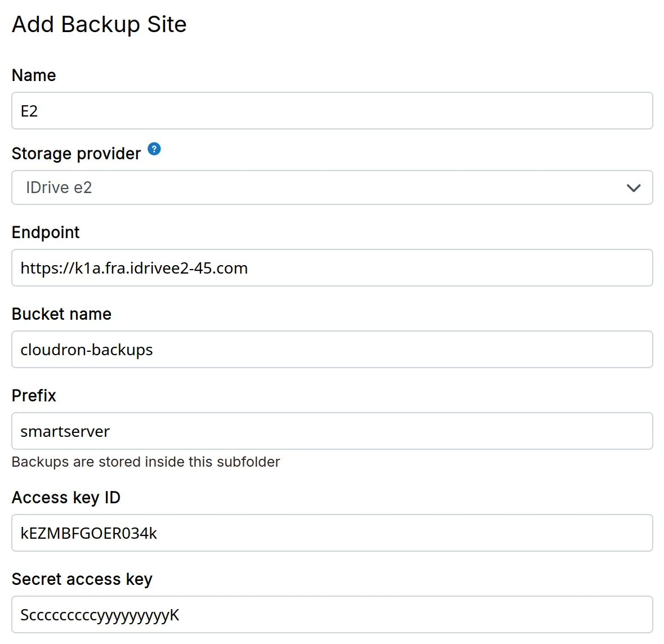Image resolution: width=664 pixels, height=644 pixels.
Task: Focus the Name field containing E2
Action: (332, 111)
